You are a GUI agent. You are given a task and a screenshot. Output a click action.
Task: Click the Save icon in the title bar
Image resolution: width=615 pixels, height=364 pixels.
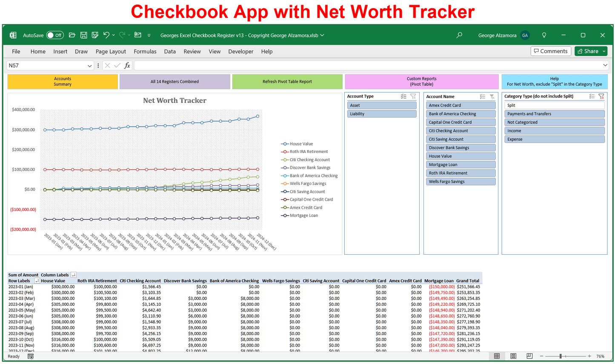(x=84, y=35)
